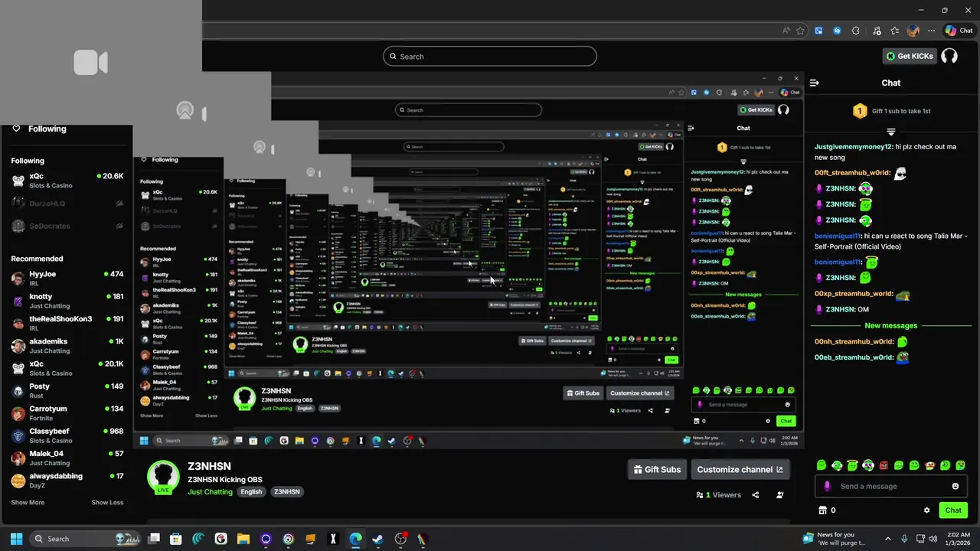The image size is (980, 551).
Task: Open the 1 Viewers list
Action: [x=718, y=495]
